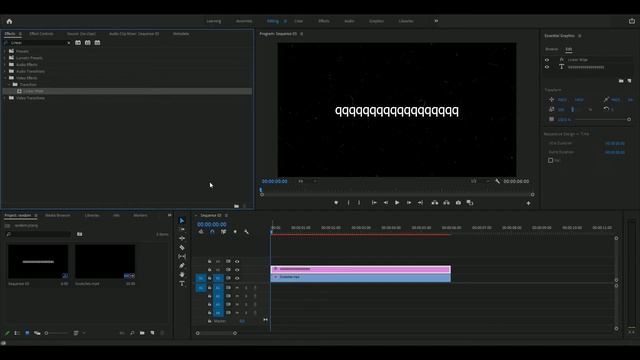Click the Quick Export icon

click(x=632, y=21)
